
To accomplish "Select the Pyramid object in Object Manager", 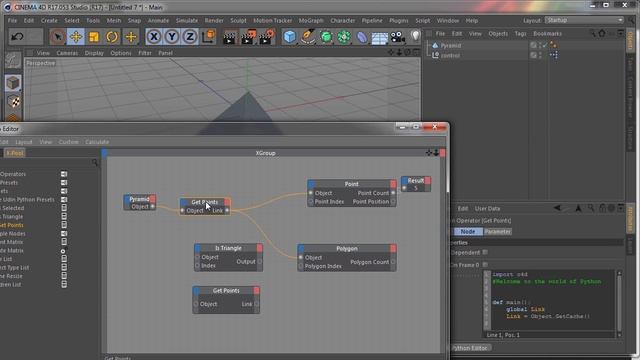I will click(451, 46).
